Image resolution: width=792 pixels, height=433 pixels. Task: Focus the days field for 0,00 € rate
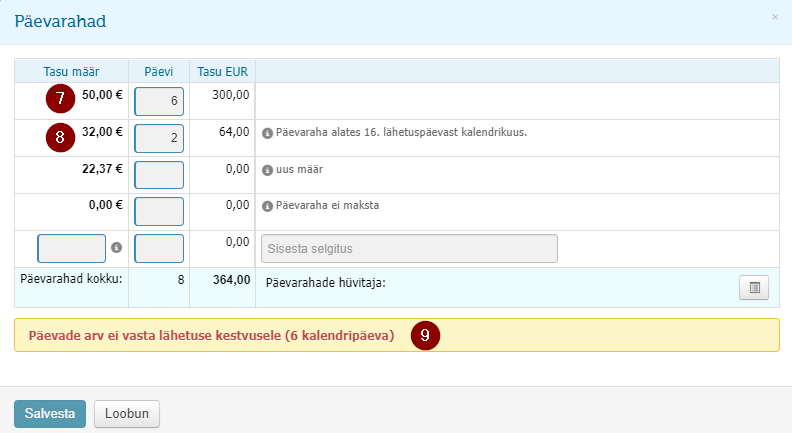[159, 211]
